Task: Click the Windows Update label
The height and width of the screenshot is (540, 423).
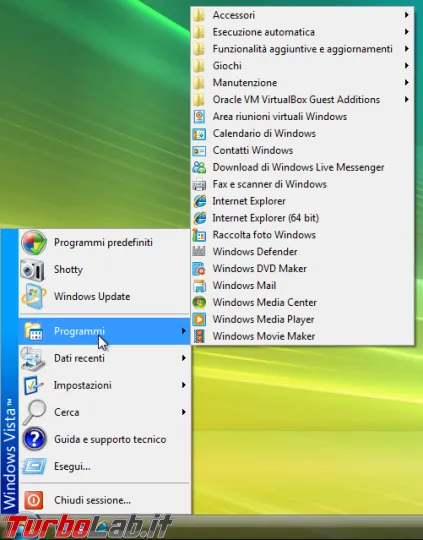Action: (x=92, y=297)
